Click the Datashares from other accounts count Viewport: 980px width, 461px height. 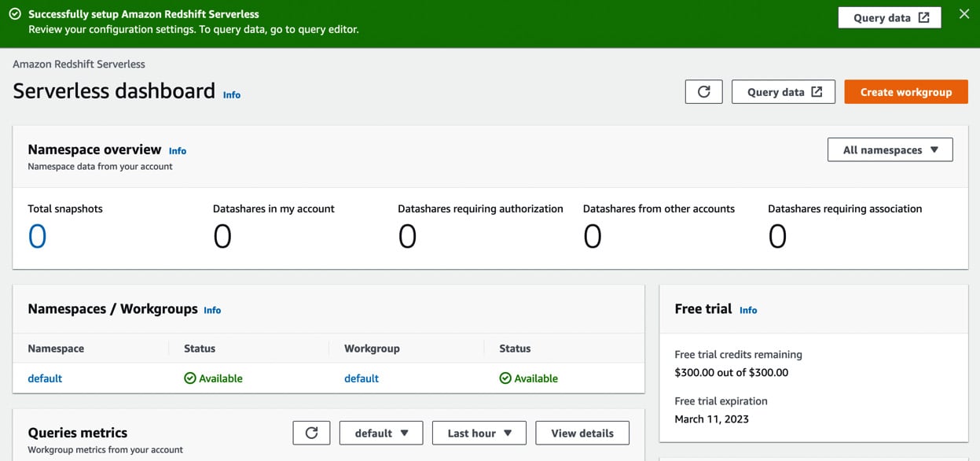[x=593, y=236]
